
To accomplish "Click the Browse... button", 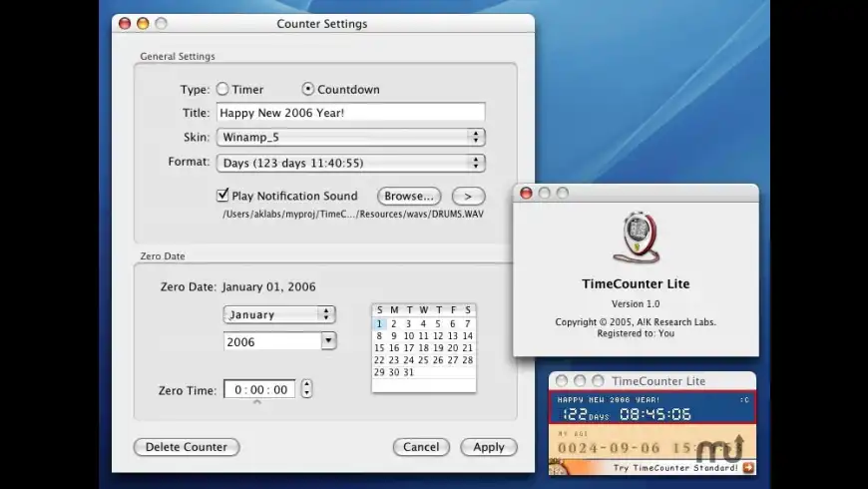I will [409, 196].
